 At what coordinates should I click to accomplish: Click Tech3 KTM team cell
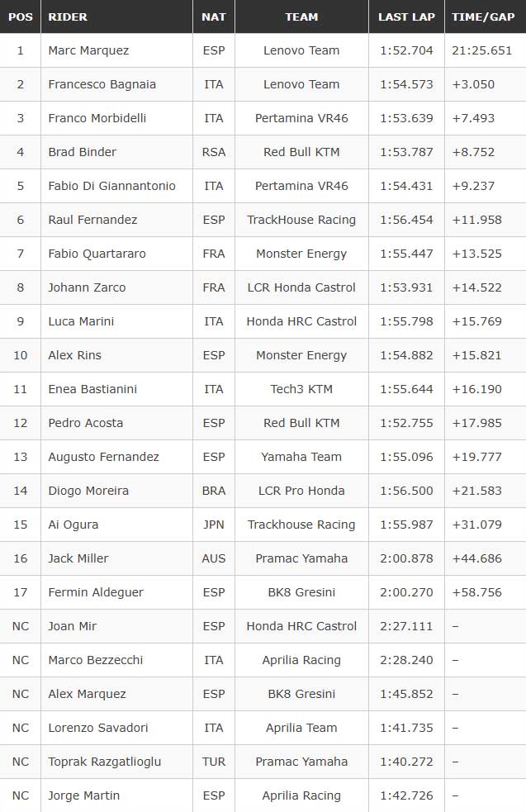pyautogui.click(x=301, y=389)
